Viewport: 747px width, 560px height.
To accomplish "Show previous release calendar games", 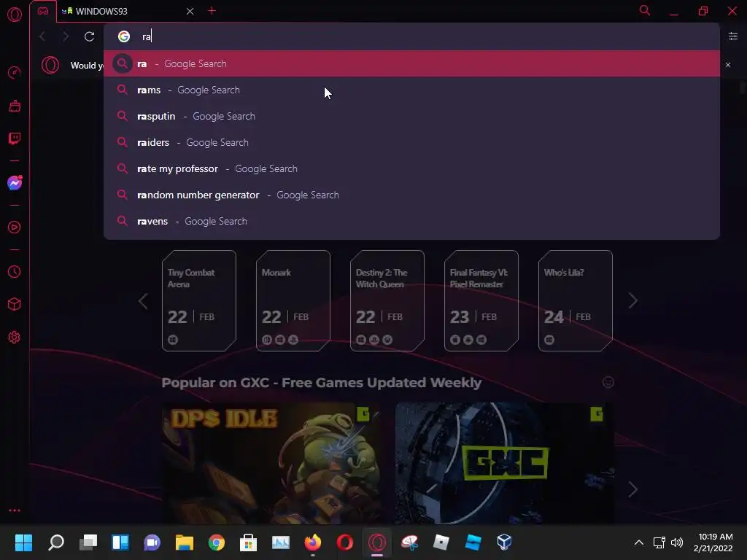I will click(x=143, y=301).
